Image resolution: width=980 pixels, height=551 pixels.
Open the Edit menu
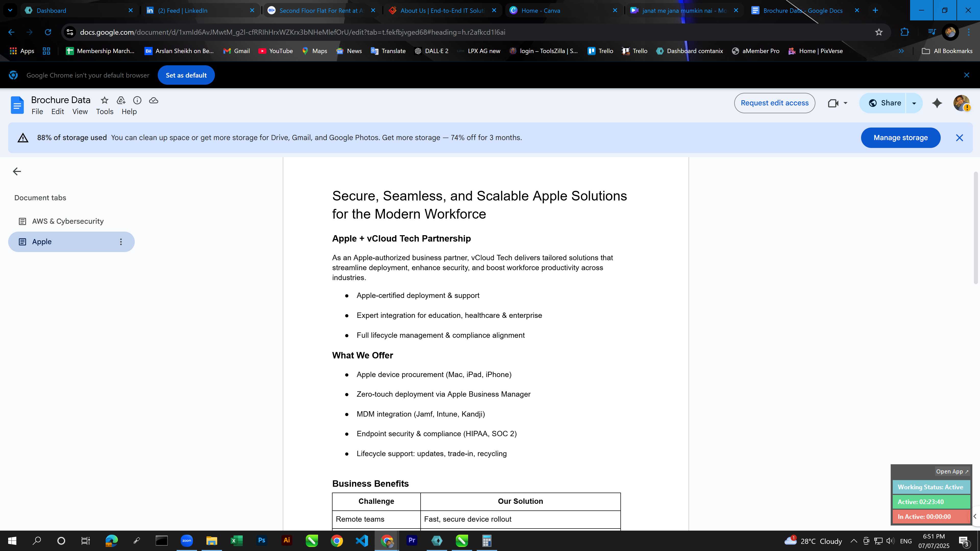point(57,111)
